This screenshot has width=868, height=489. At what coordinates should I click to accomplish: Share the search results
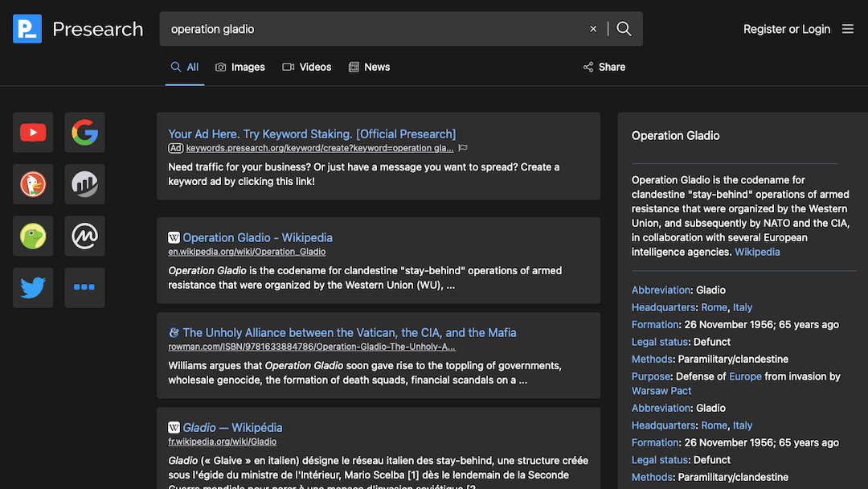click(604, 67)
